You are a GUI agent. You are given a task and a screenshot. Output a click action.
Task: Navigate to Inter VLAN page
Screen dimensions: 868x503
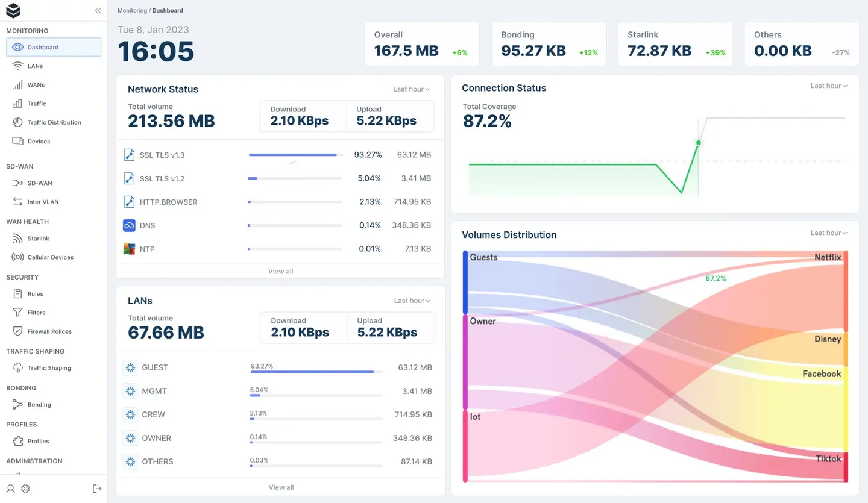[43, 202]
